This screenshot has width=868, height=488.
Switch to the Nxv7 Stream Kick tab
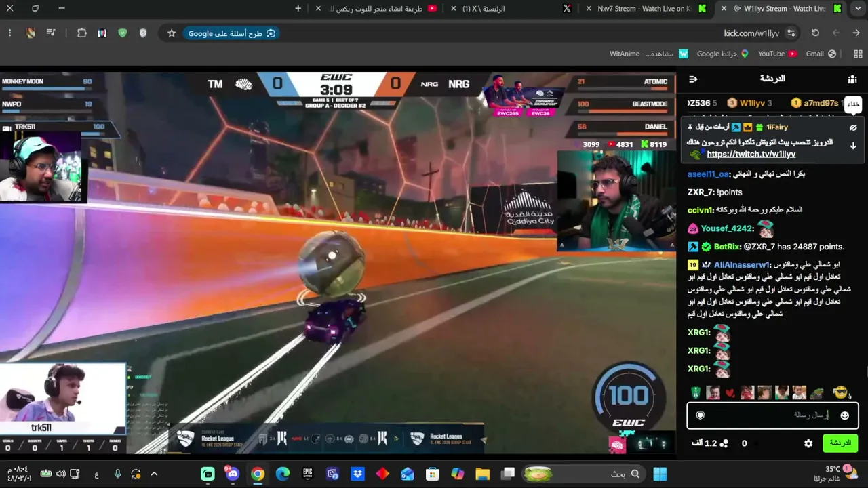pyautogui.click(x=644, y=9)
